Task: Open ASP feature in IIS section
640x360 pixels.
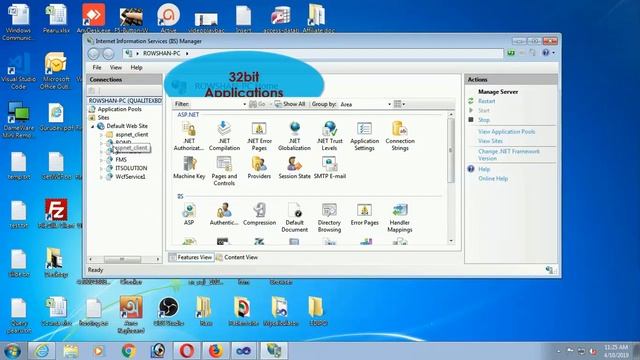Action: (x=189, y=214)
